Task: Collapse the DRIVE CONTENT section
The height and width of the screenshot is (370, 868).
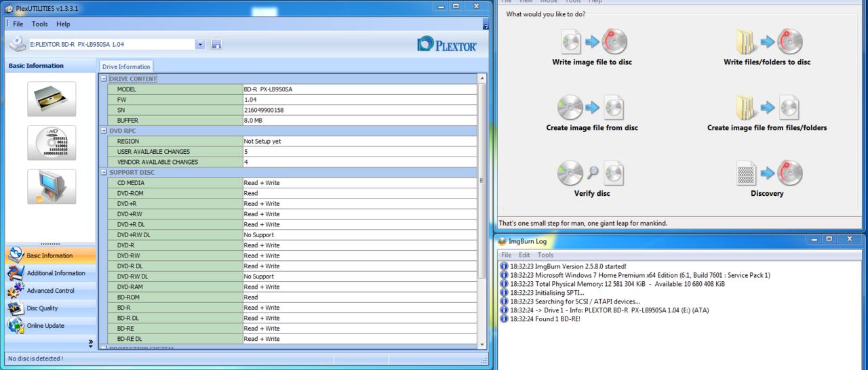Action: [104, 79]
